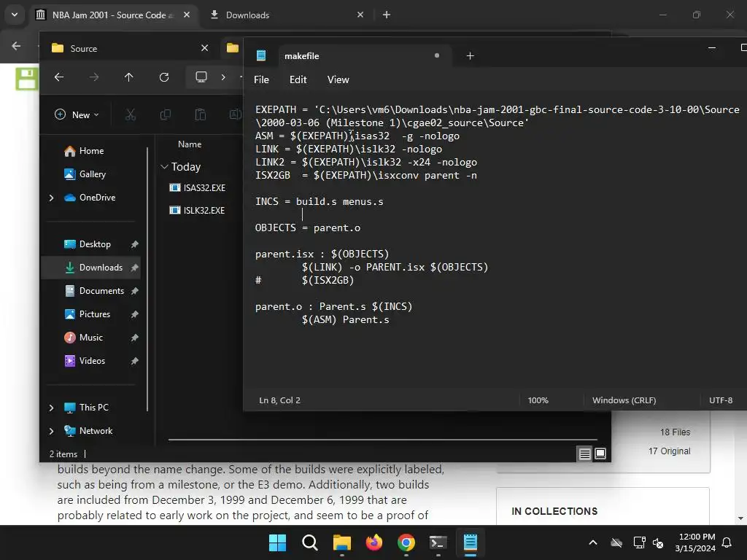Open a new browser tab

pos(387,15)
